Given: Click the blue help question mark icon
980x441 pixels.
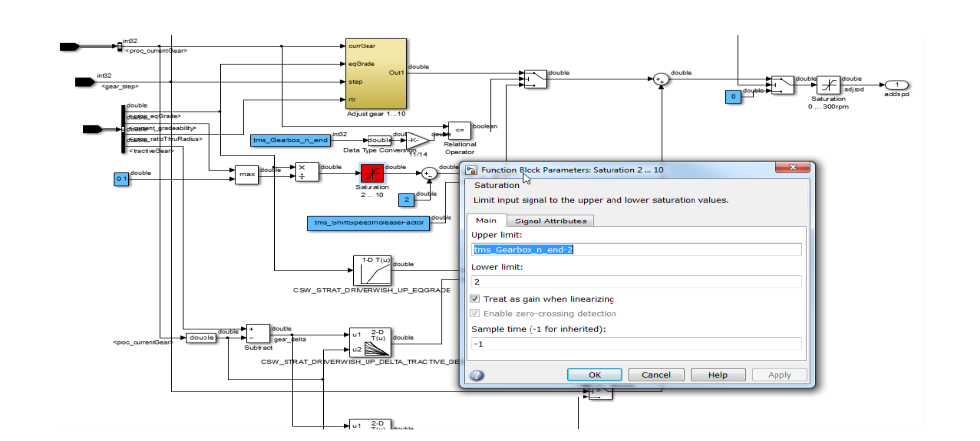Looking at the screenshot, I should (x=475, y=376).
